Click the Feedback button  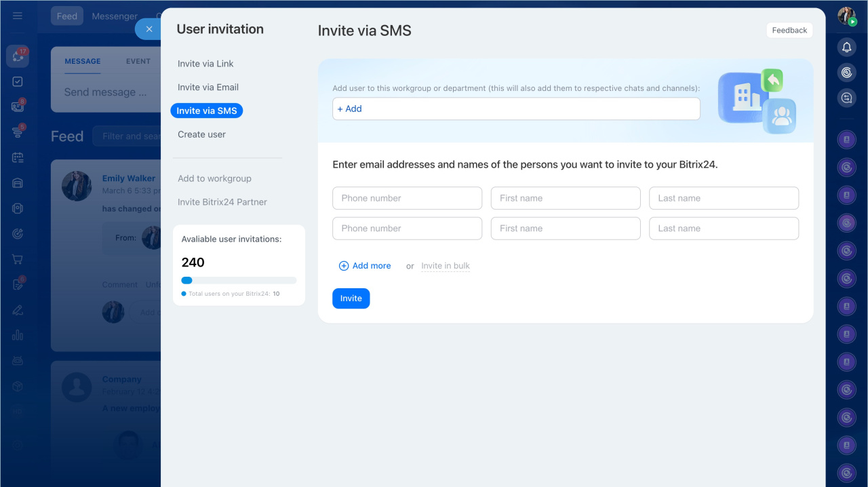point(789,31)
